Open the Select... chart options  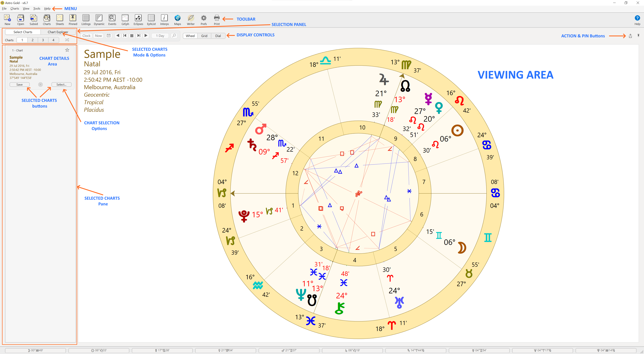click(x=62, y=84)
